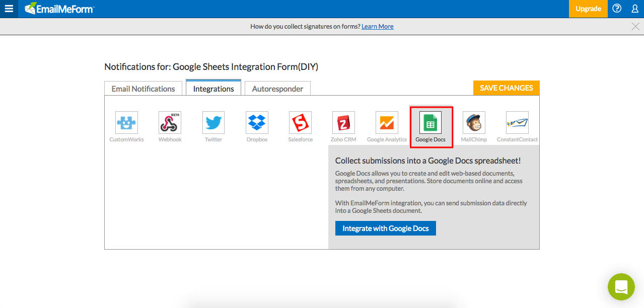Select the Google Docs integration icon

431,123
